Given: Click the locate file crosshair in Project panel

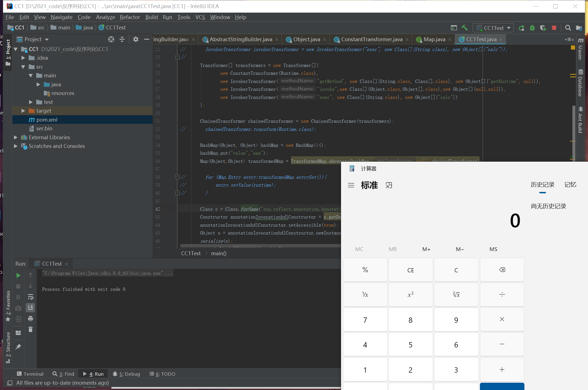Looking at the screenshot, I should pyautogui.click(x=111, y=39).
